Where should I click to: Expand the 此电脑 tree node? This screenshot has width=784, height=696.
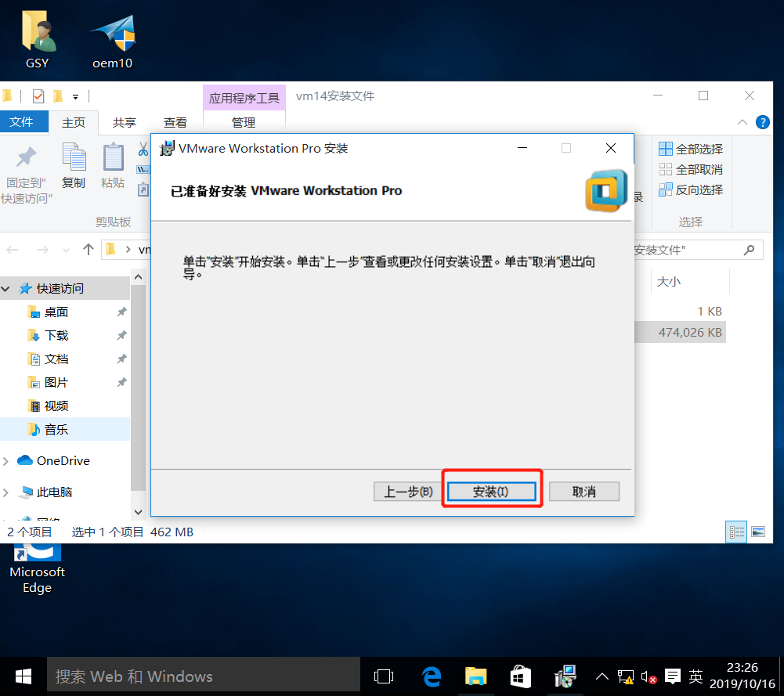pyautogui.click(x=5, y=492)
